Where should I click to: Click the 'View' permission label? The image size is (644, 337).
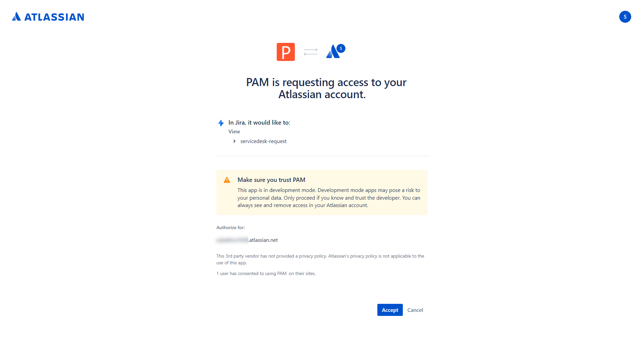[x=234, y=132]
